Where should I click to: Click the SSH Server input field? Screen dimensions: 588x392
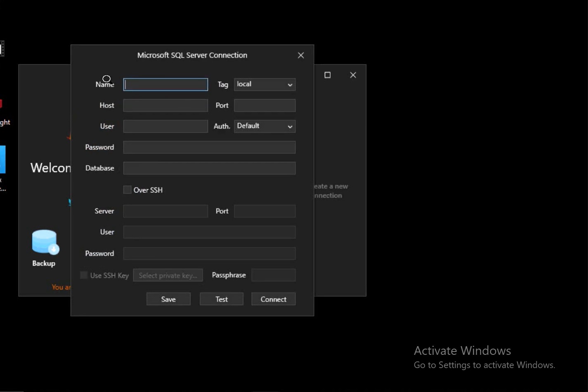(165, 211)
